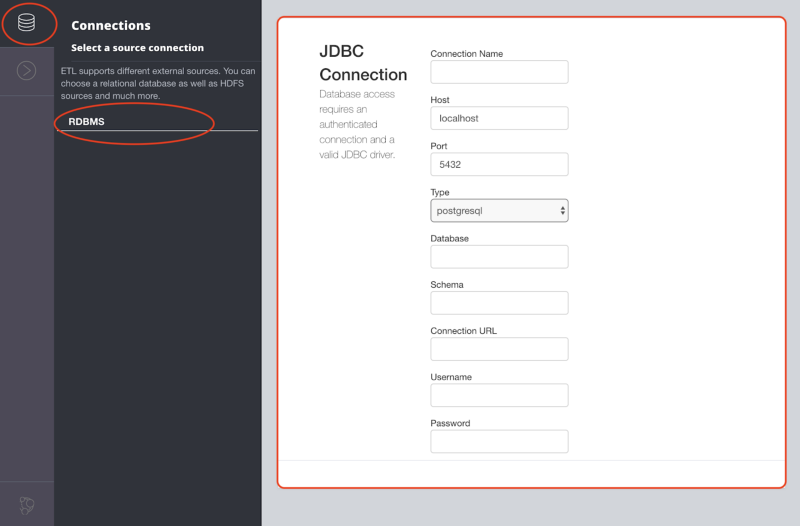Click into the Password field
800x526 pixels.
pyautogui.click(x=499, y=441)
